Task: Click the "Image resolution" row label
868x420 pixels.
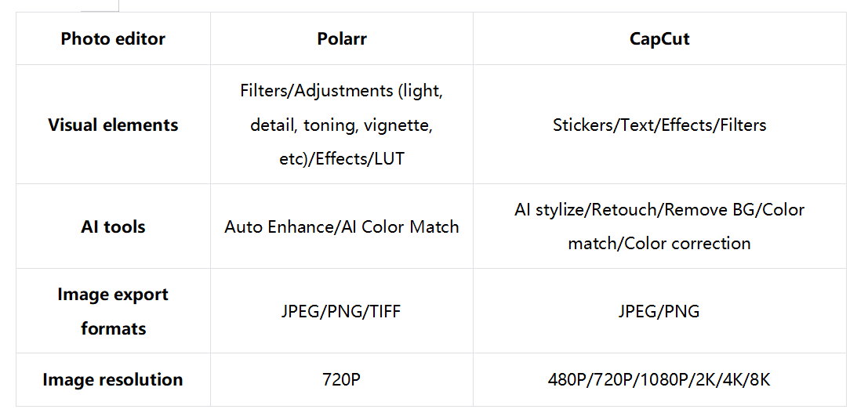Action: (113, 380)
